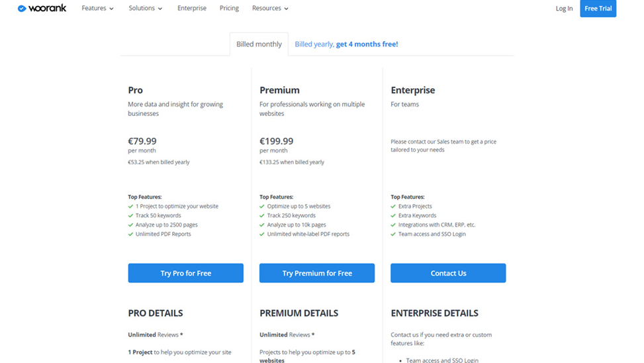Select the Billed monthly tab
Image resolution: width=644 pixels, height=363 pixels.
tap(259, 44)
